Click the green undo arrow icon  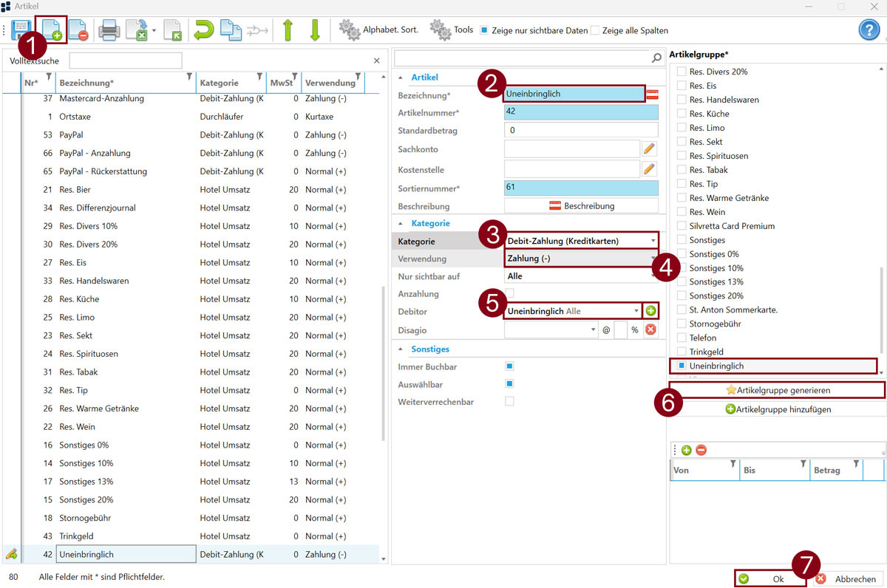click(x=203, y=30)
